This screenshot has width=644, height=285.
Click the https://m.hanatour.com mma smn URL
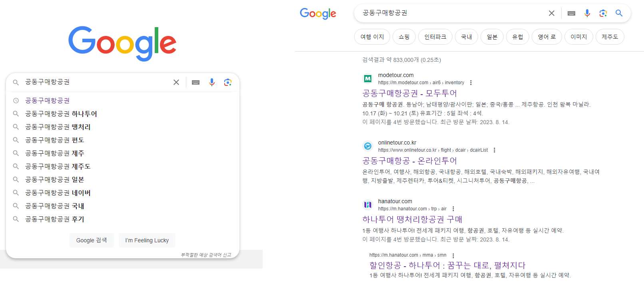pyautogui.click(x=408, y=255)
